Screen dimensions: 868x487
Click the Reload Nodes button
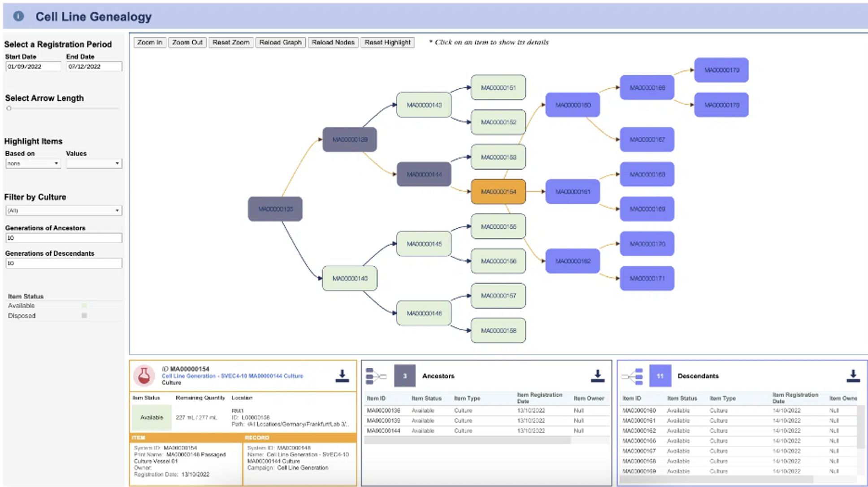[333, 43]
